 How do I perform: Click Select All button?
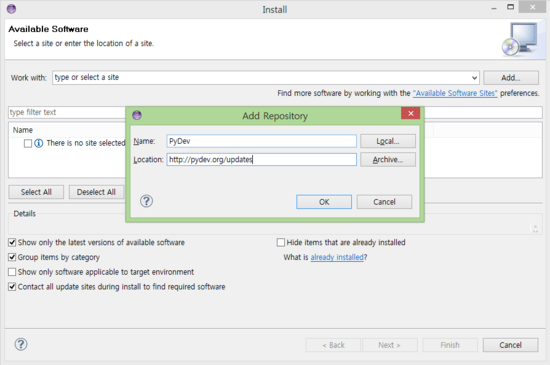click(36, 192)
